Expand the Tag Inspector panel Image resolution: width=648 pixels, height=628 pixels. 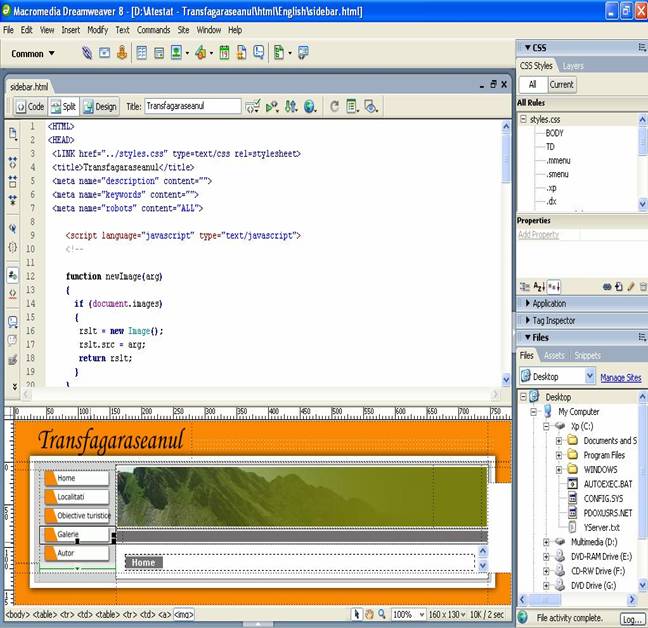(x=552, y=320)
